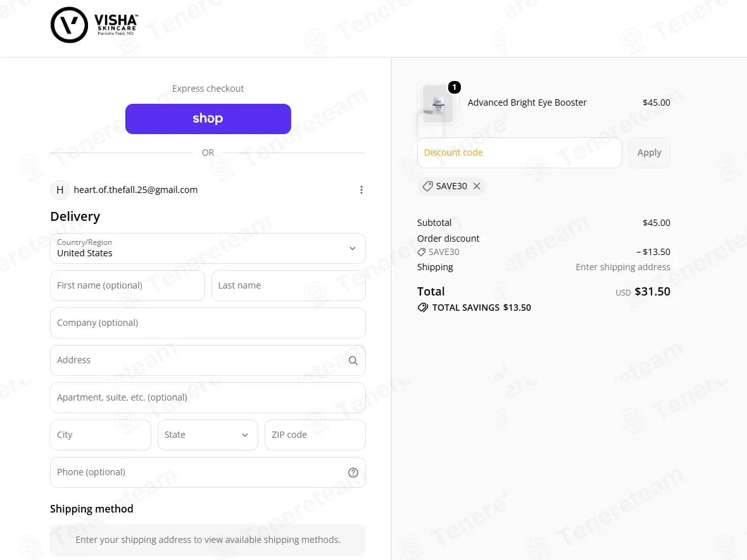Click the First name field

(x=127, y=285)
